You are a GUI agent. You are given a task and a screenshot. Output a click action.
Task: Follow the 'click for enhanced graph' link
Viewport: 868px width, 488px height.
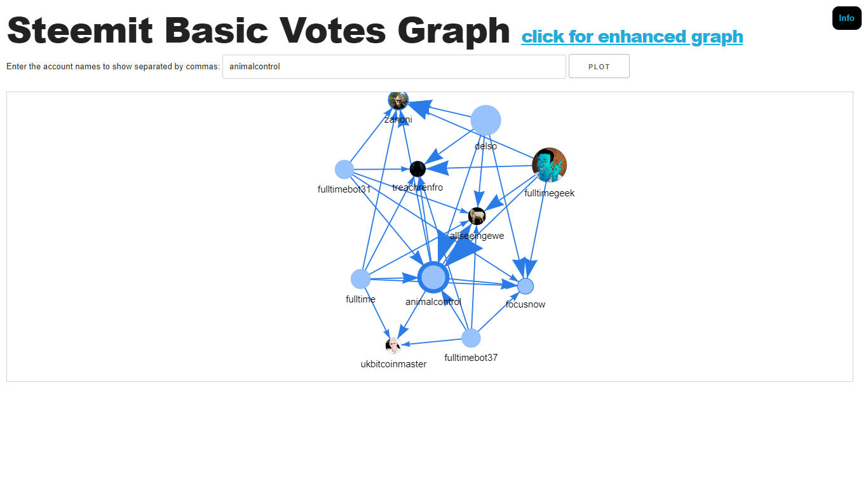[x=632, y=37]
